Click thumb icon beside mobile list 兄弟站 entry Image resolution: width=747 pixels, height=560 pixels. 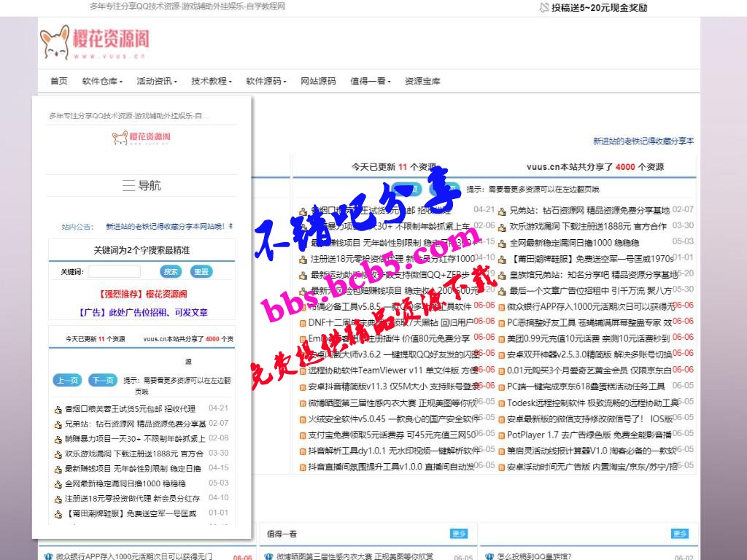pos(58,424)
